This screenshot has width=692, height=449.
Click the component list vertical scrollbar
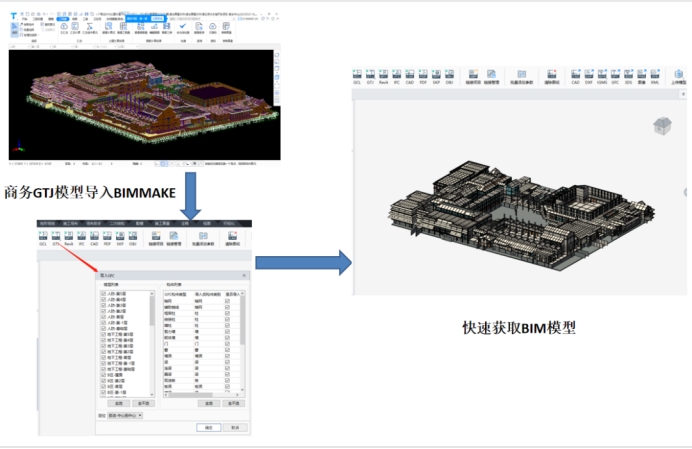pos(242,340)
